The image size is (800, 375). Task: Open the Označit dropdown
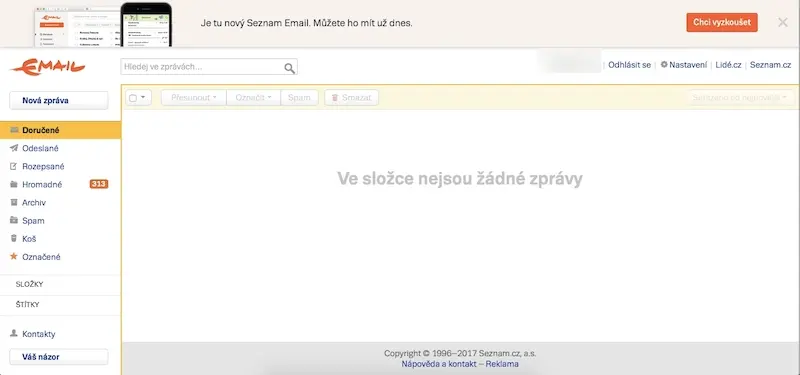254,97
